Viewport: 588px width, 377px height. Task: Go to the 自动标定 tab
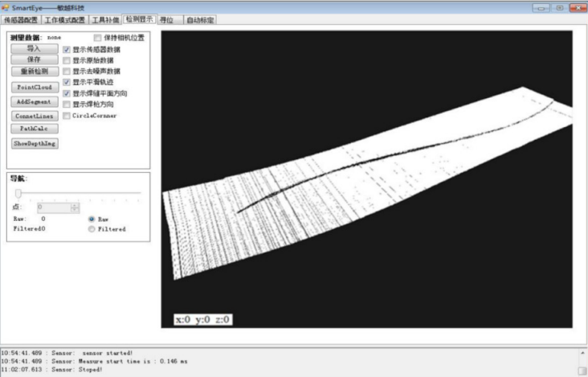click(x=200, y=20)
